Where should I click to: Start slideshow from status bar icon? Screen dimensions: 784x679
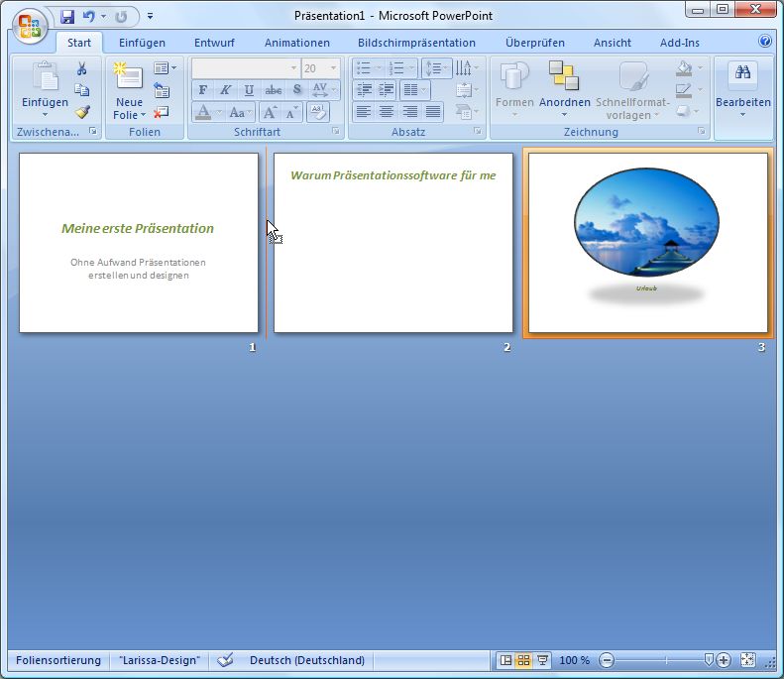point(542,660)
